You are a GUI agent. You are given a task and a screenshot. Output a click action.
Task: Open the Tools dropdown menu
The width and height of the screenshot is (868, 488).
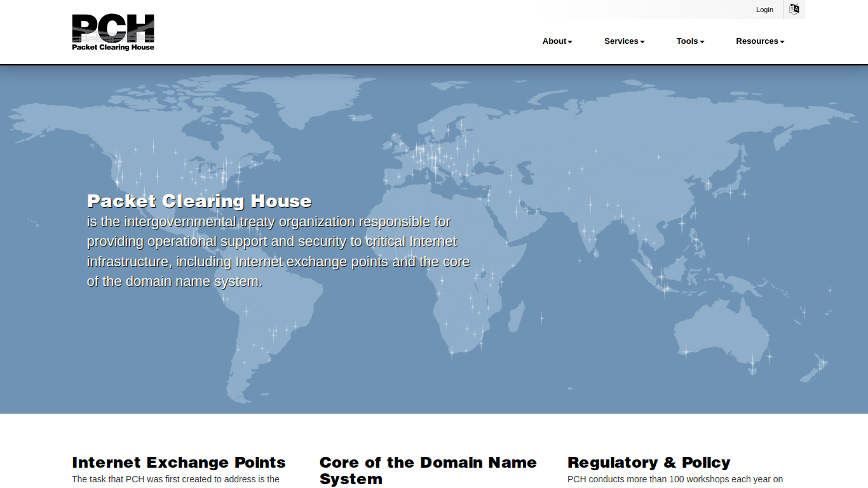coord(690,41)
